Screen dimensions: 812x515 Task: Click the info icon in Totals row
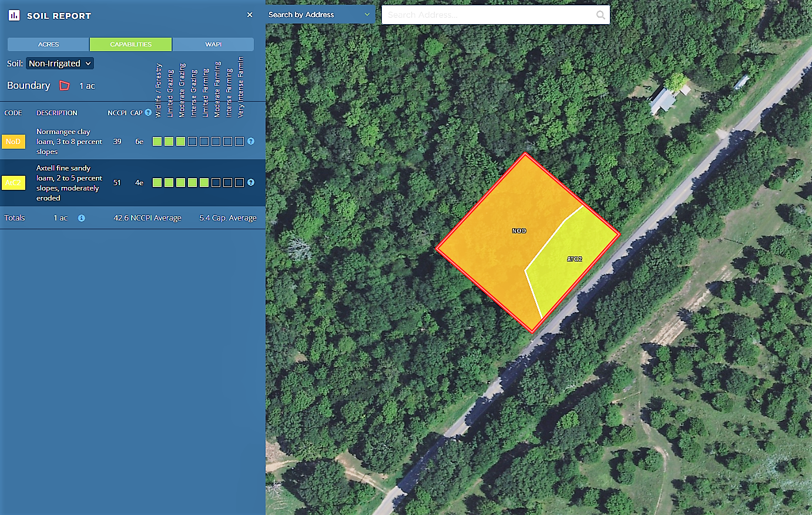coord(82,218)
